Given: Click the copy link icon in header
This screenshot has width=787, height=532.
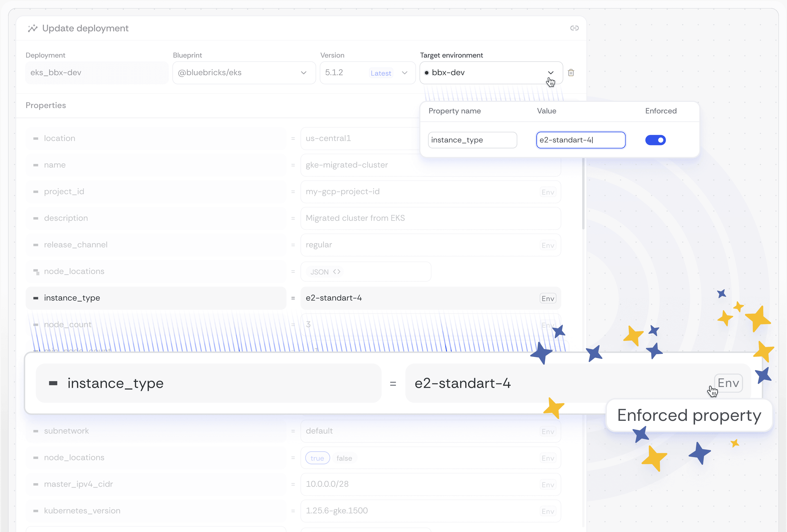Looking at the screenshot, I should coord(574,28).
